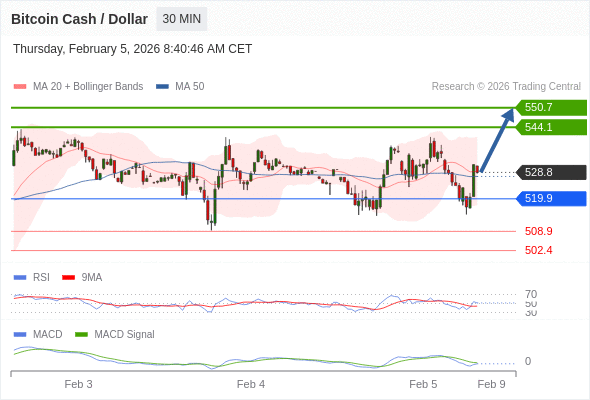The image size is (590, 400).
Task: Click the Feb 9 date axis label
Action: (491, 384)
